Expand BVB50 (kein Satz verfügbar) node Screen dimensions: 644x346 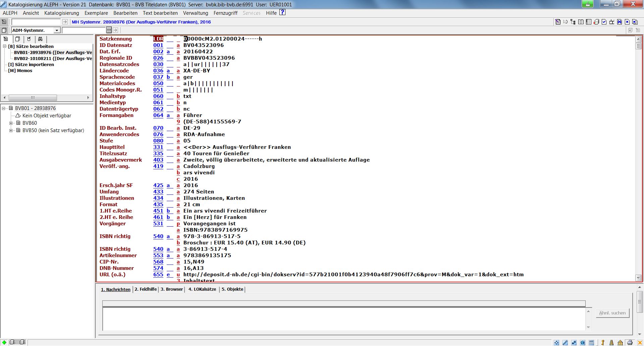[11, 130]
